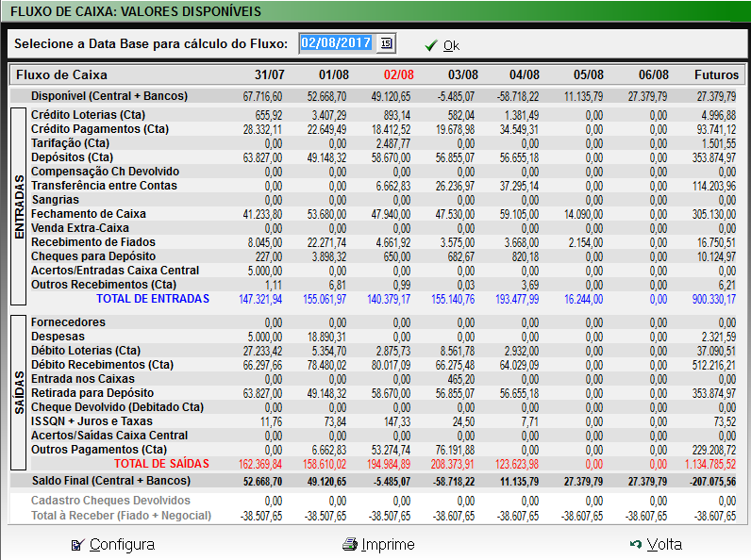The height and width of the screenshot is (560, 751).
Task: Click the Acertos/Entradas Caixa Central row label
Action: pos(115,271)
